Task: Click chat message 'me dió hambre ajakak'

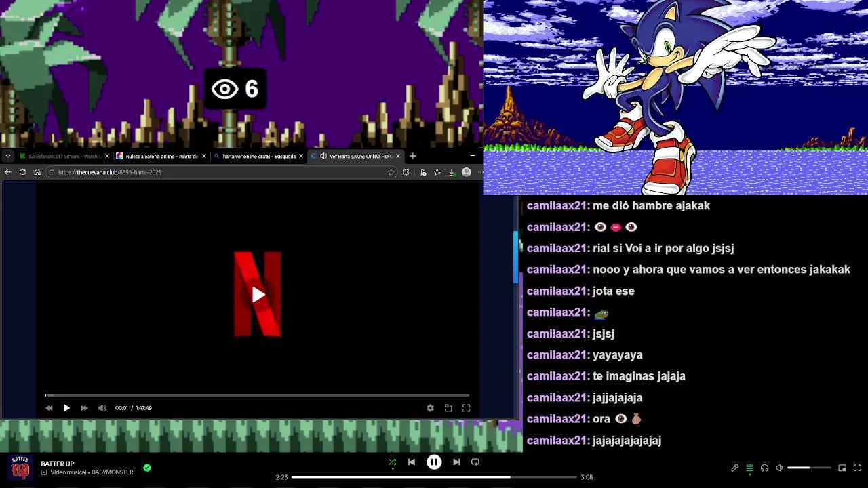Action: pos(651,205)
